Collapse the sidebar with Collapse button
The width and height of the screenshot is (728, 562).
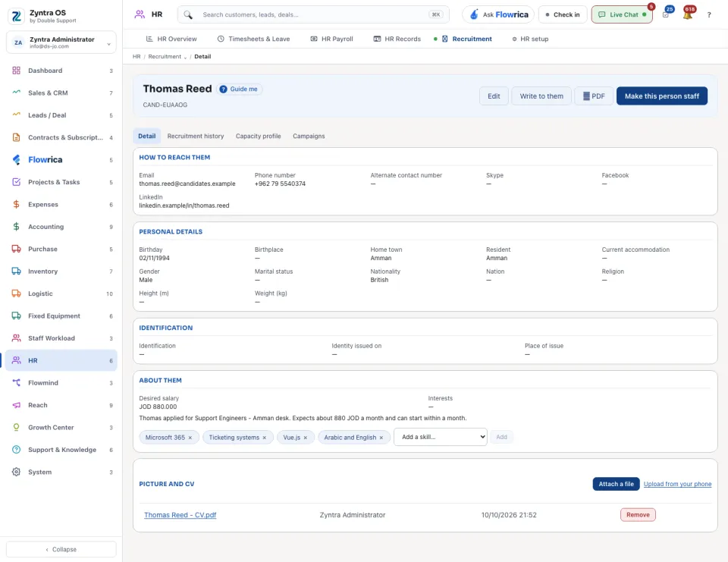[61, 549]
